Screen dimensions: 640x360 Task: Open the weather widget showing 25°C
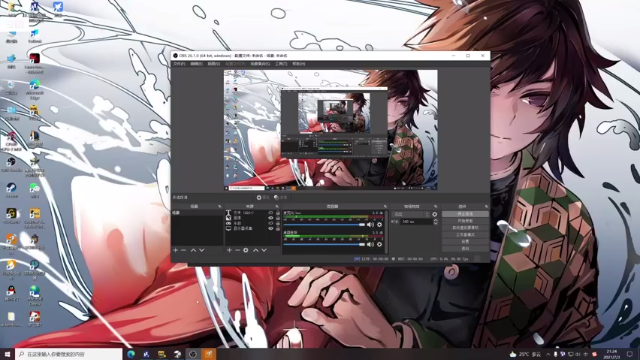point(526,354)
